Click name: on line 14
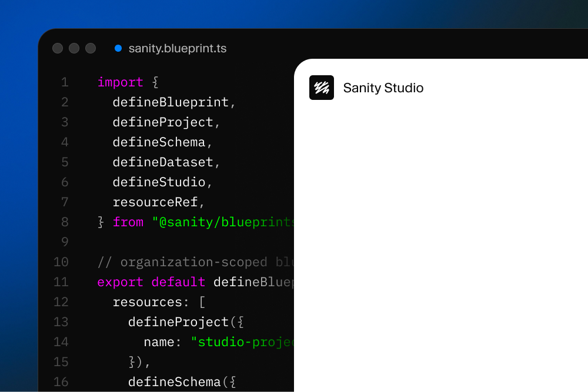 tap(163, 342)
